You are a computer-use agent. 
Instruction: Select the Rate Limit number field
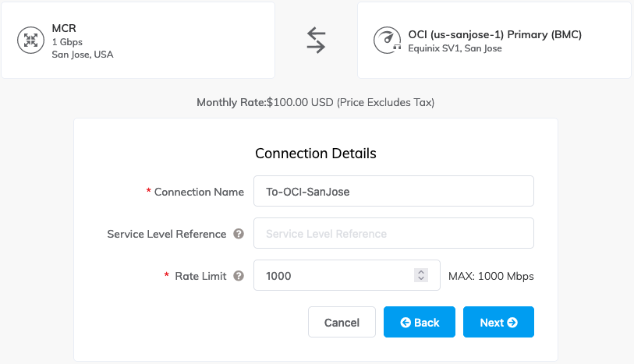click(x=335, y=276)
